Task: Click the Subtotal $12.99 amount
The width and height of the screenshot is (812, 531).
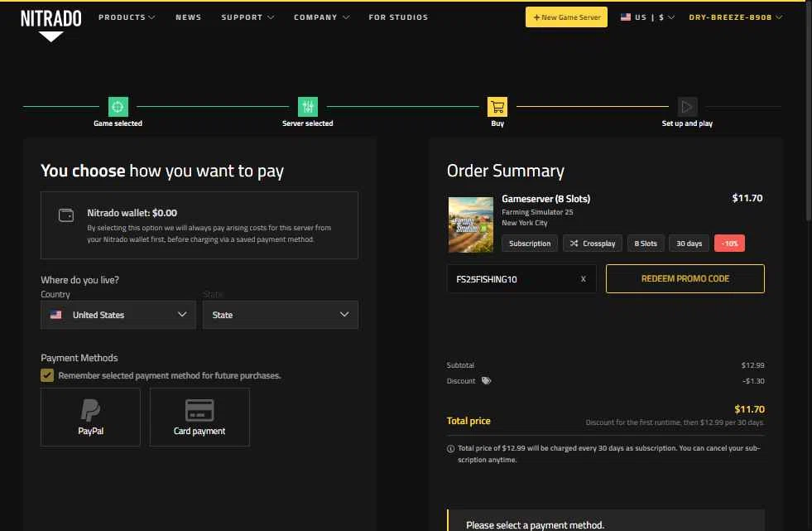Action: 752,365
